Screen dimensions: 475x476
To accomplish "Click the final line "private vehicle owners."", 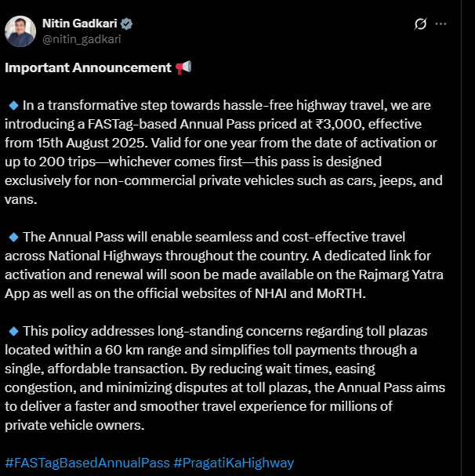I will pos(74,425).
